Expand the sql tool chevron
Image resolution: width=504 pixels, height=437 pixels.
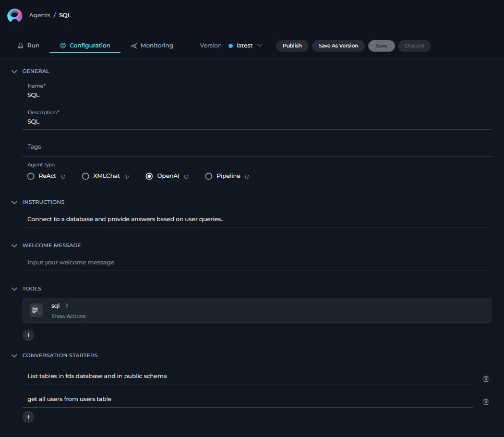point(67,306)
